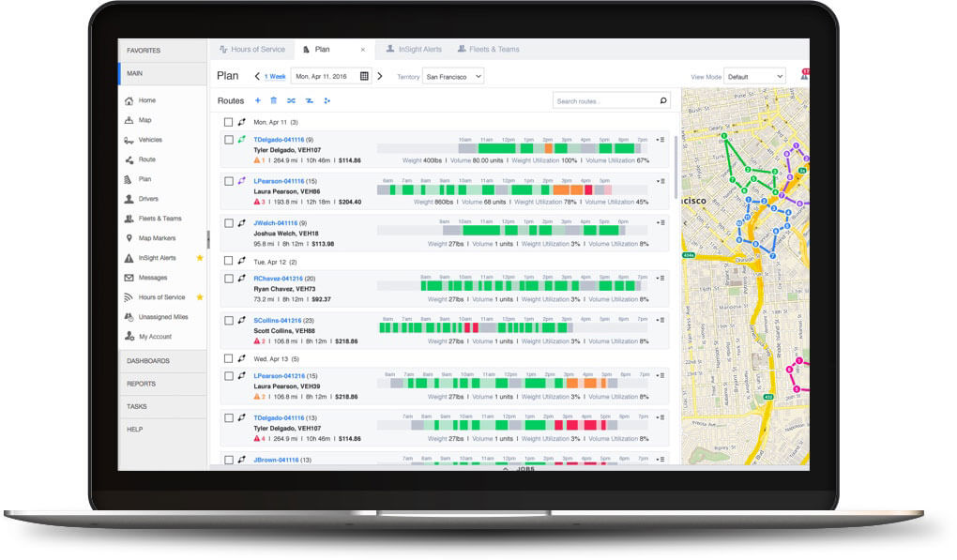Click the last dotted icon in Routes toolbar
The height and width of the screenshot is (560, 957).
(x=327, y=100)
